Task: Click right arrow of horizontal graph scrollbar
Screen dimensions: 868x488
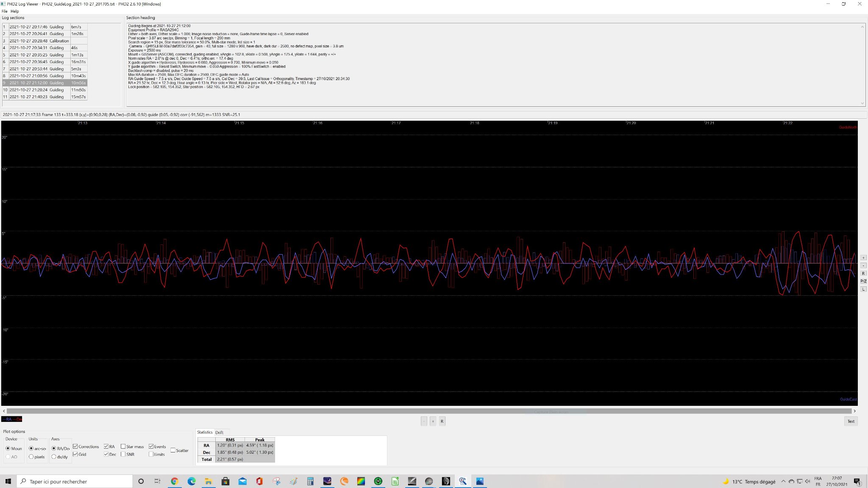Action: 854,411
